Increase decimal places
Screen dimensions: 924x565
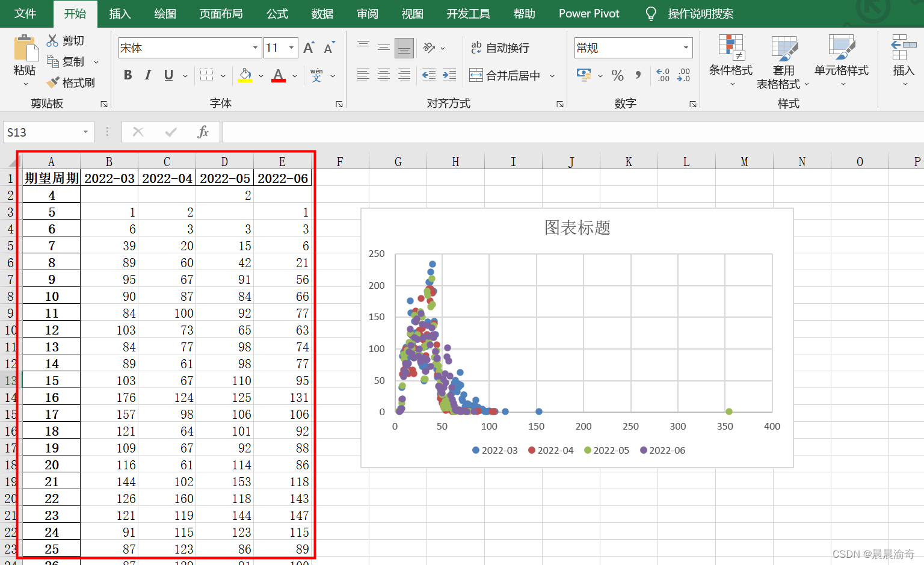pyautogui.click(x=663, y=75)
